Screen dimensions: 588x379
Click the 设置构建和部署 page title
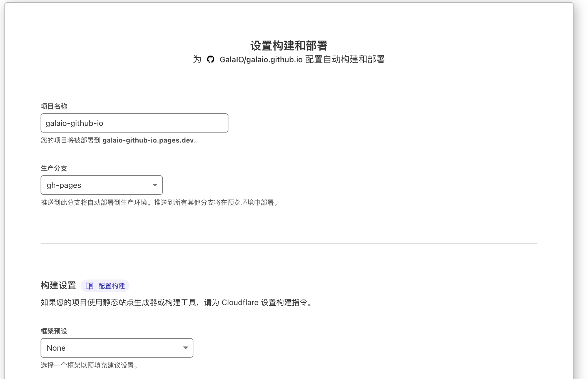click(289, 46)
